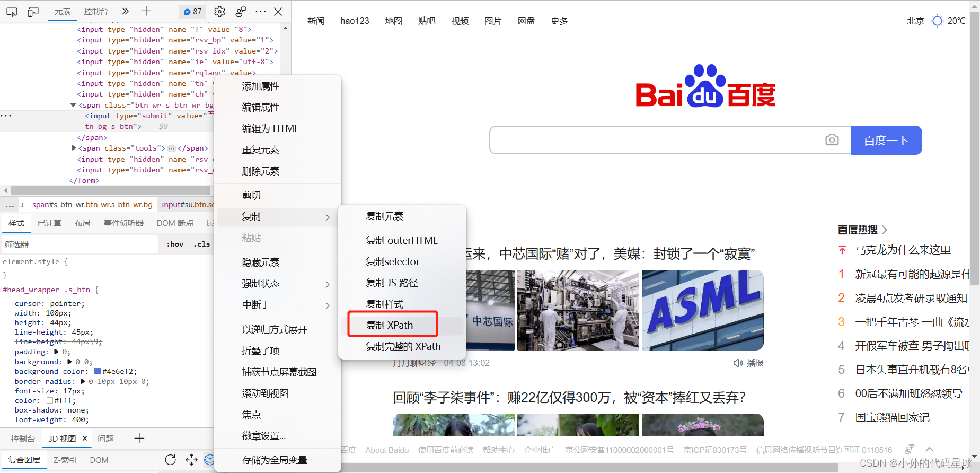Select breadcrumb span#s_btn_wr.btn_wr.s_btn_wr.bg
The image size is (980, 473).
(x=92, y=205)
